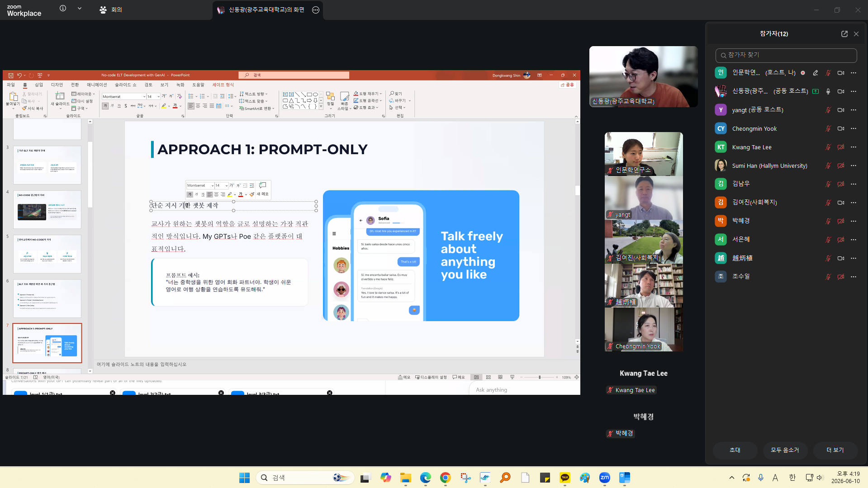Clear all formatting in the ribbon

click(179, 96)
